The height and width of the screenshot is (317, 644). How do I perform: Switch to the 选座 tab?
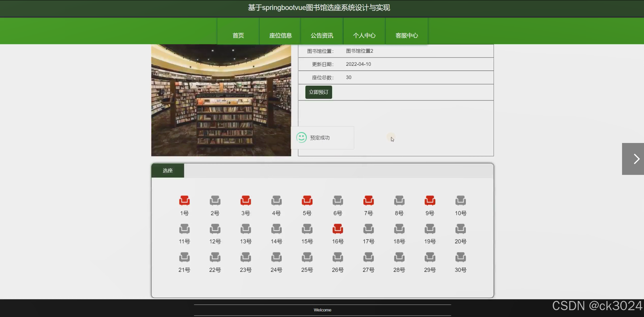(168, 171)
